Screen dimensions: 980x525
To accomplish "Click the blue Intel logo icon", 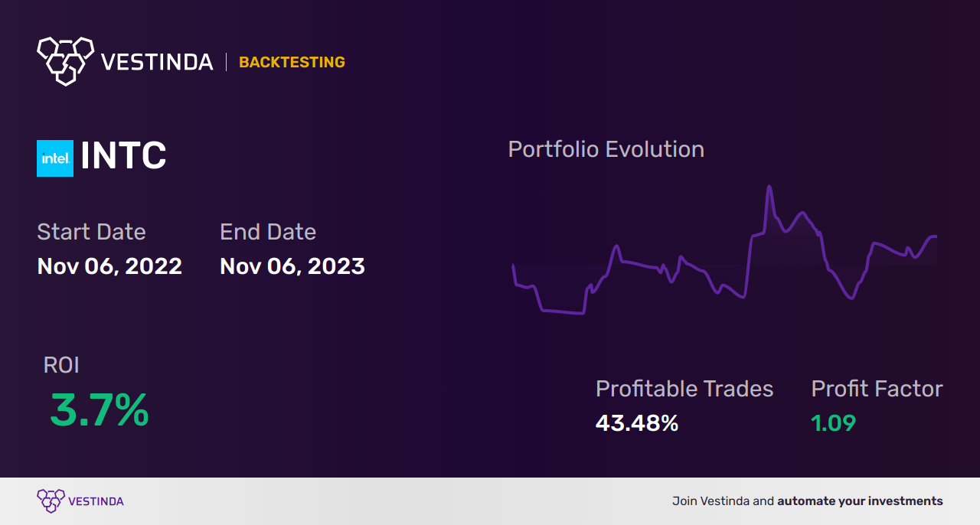I will click(x=55, y=158).
